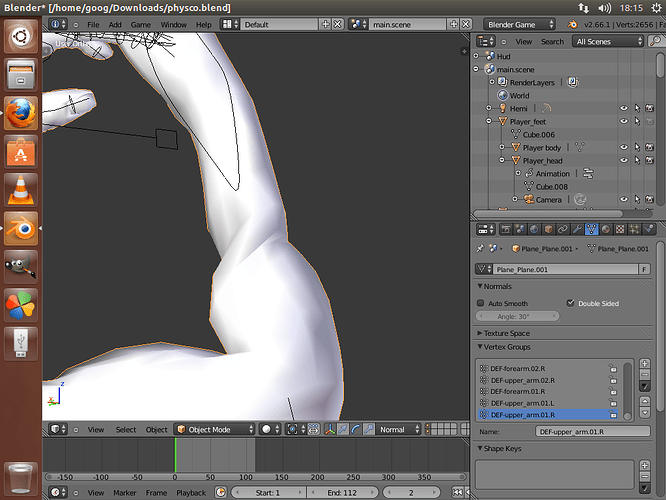Screen dimensions: 666x500
Task: Toggle selectability arrow for Hemi
Action: [x=637, y=108]
